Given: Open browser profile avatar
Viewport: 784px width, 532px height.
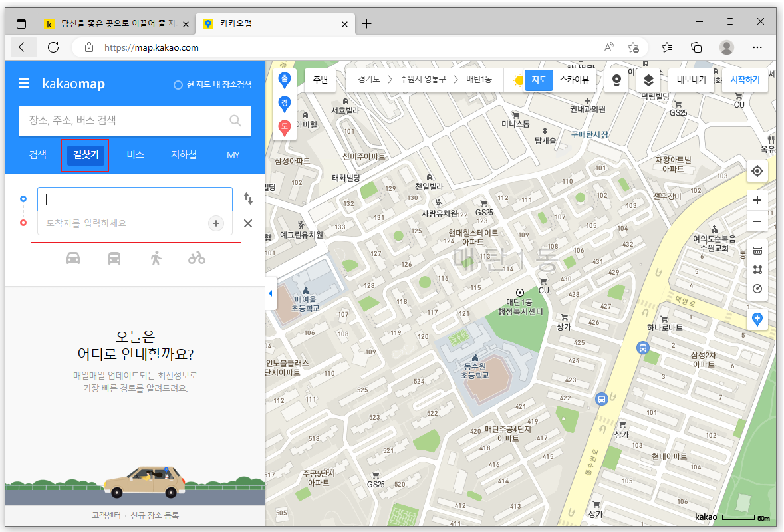Looking at the screenshot, I should point(727,47).
